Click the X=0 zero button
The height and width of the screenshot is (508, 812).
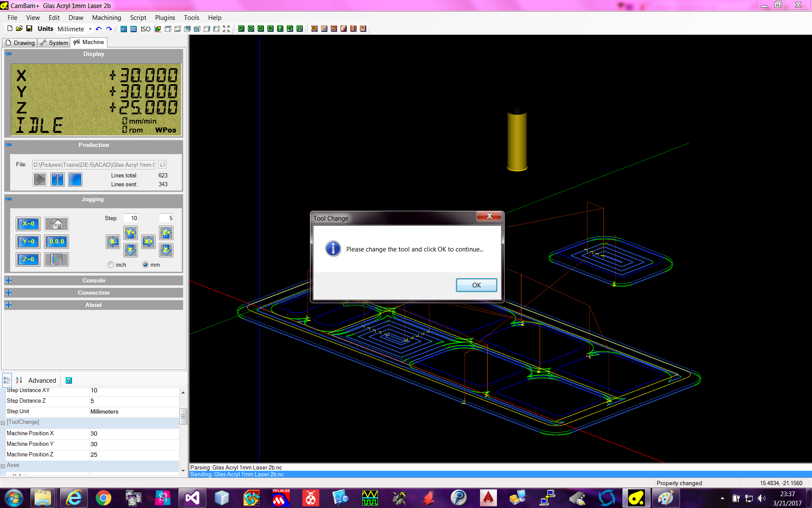click(x=28, y=224)
